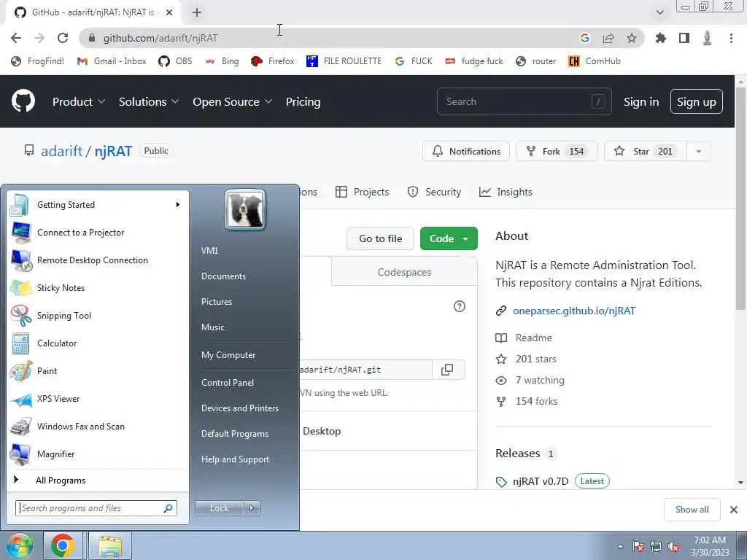
Task: Click the Action Center flag tray icon
Action: (x=638, y=547)
